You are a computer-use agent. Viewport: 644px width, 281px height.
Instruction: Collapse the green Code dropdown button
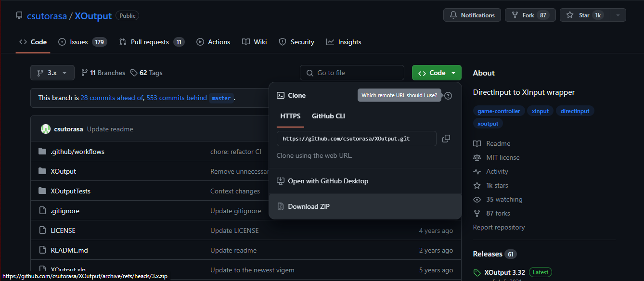[x=437, y=73]
